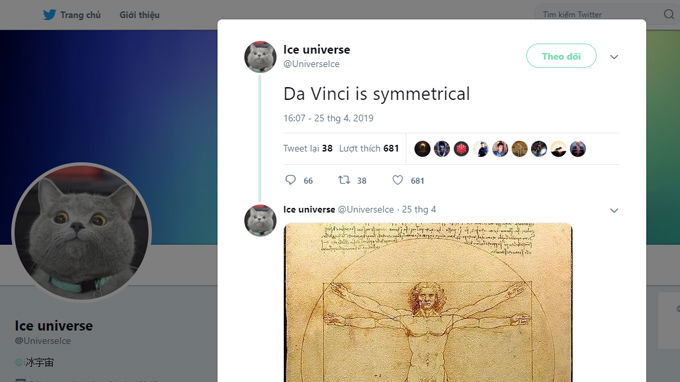Screen dimensions: 680x382
Task: Click last liker avatar in row
Action: [x=578, y=149]
